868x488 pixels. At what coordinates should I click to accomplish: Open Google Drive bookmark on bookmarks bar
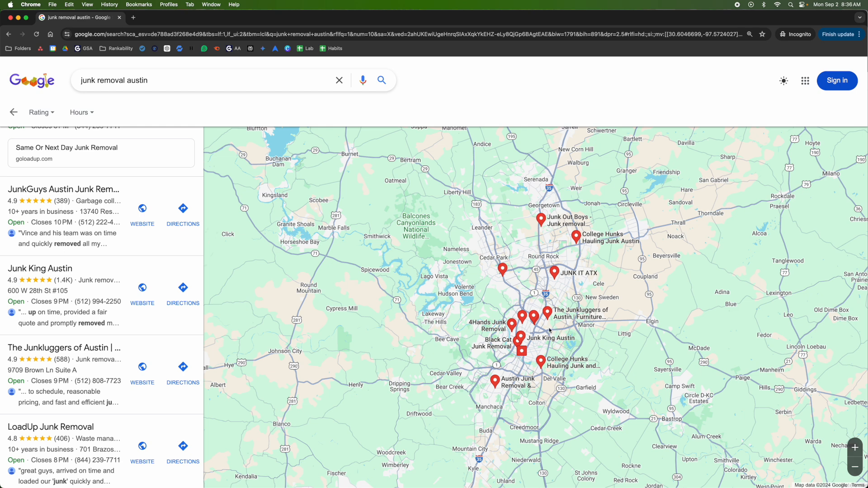65,48
